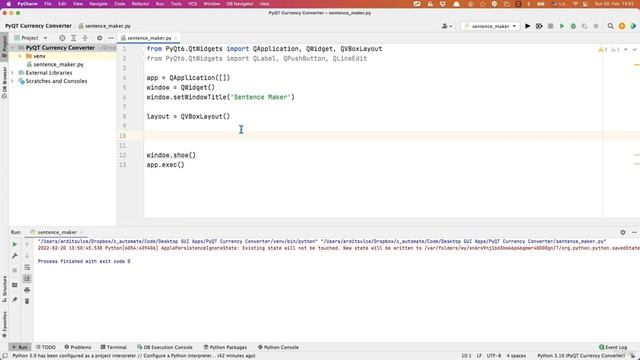640x360 pixels.
Task: Rerun sentence_maker in Run panel
Action: (x=15, y=244)
